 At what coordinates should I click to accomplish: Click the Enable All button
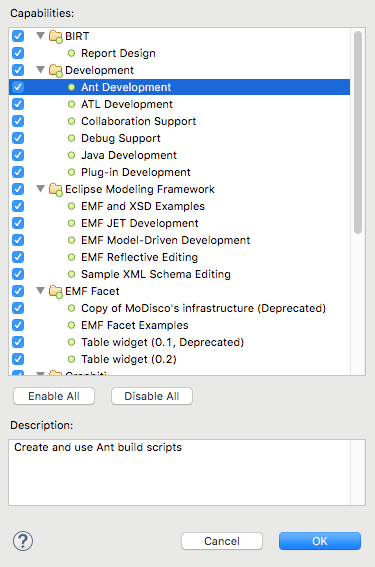coord(54,396)
